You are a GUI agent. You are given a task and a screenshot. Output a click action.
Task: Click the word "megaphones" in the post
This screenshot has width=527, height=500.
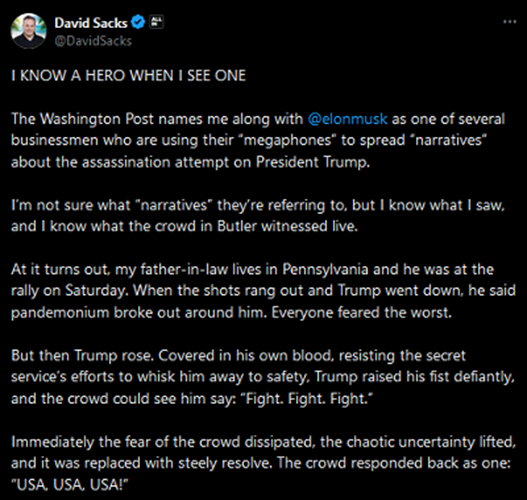287,140
